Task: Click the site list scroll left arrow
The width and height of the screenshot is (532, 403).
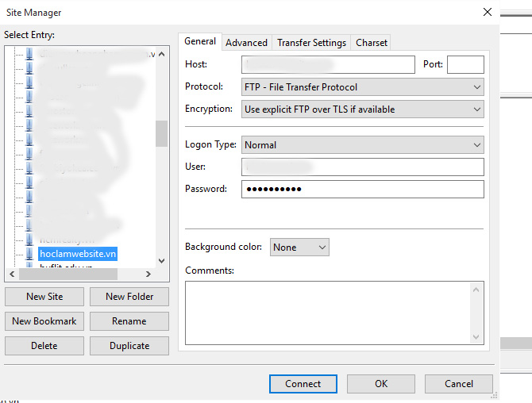Action: 11,274
